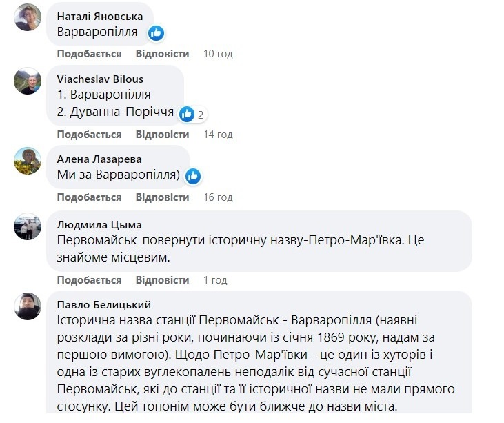Open Алена Лазарева's profile picture
Screen dimensions: 504x423
coord(28,161)
